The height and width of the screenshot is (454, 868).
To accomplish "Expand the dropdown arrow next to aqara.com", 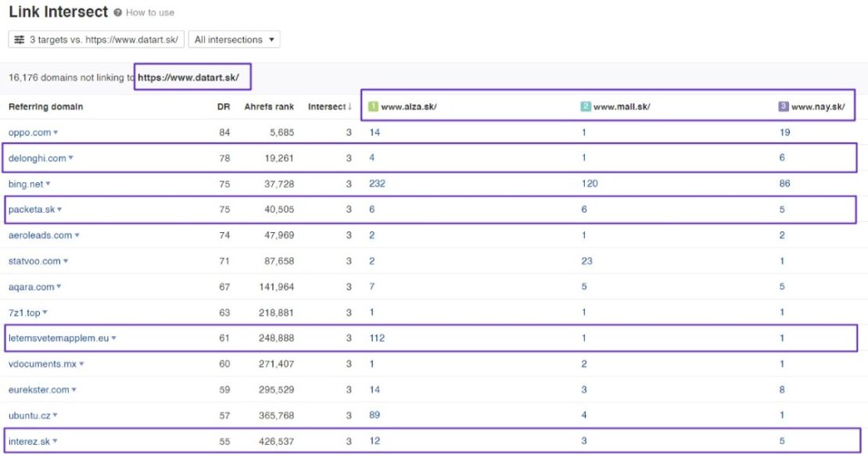I will 59,287.
